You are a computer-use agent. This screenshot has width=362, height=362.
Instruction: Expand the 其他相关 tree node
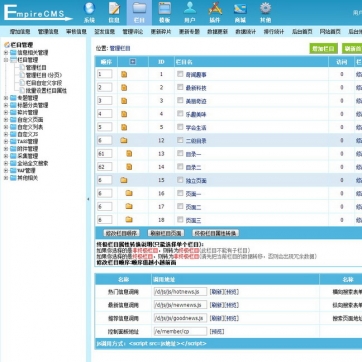(6, 178)
